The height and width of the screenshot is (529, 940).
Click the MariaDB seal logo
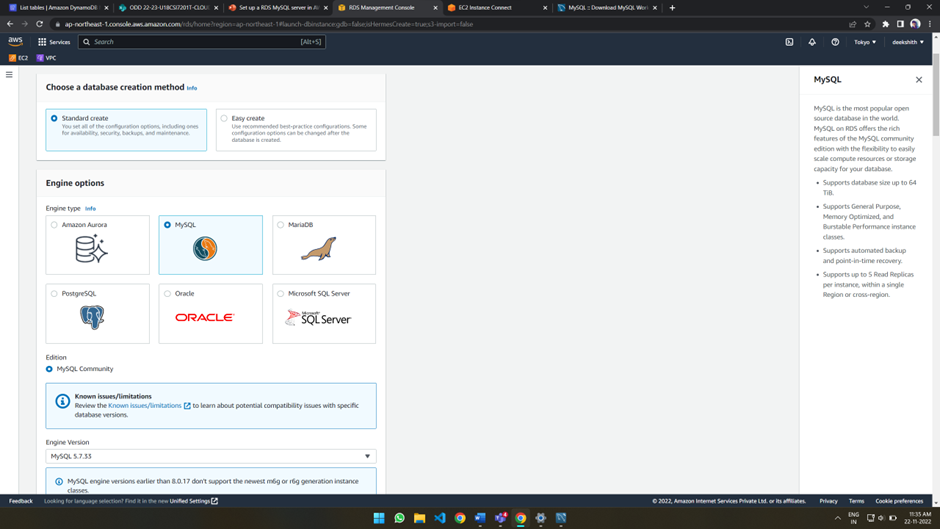pos(318,249)
